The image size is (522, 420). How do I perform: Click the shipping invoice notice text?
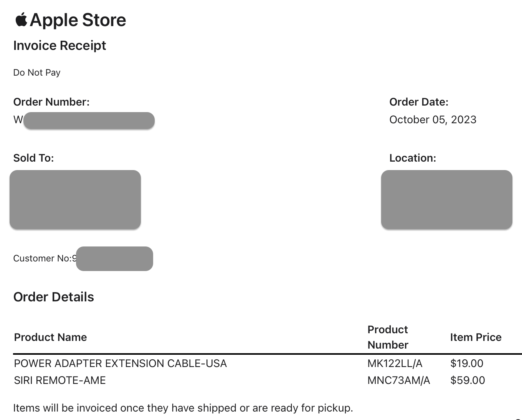183,408
